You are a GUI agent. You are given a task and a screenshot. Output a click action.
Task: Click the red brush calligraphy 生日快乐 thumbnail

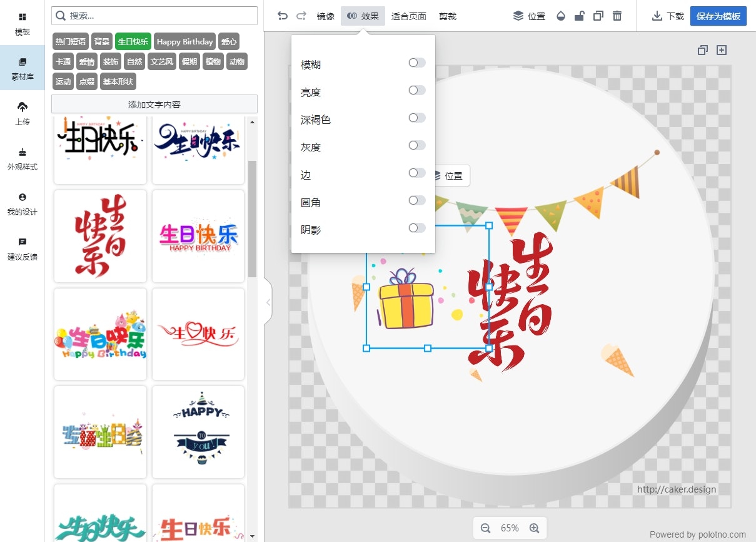[100, 236]
